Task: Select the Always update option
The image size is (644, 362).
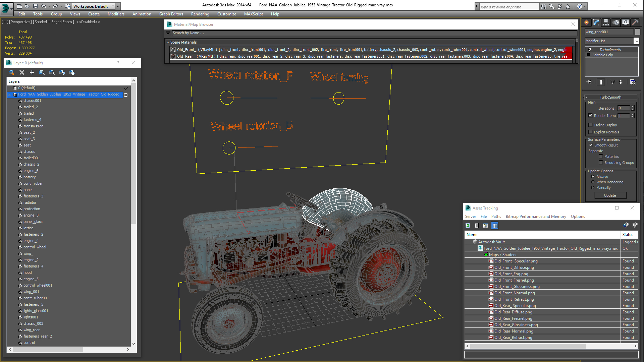Action: coord(593,177)
